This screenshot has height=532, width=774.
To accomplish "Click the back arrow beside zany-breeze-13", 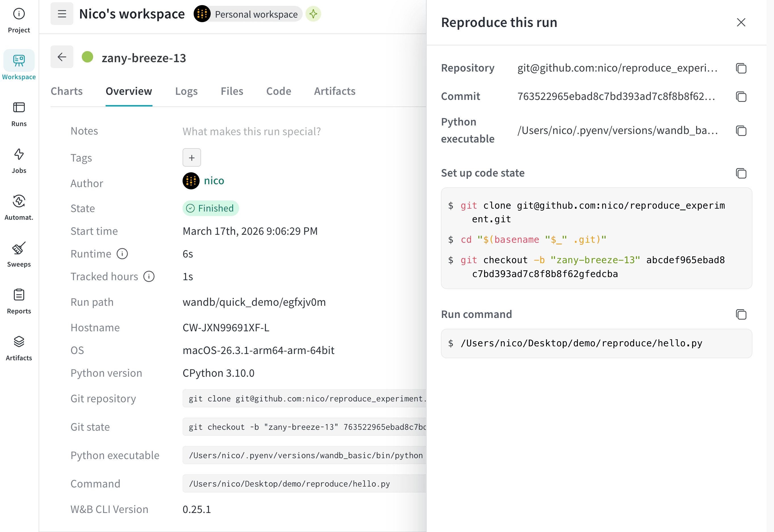I will [x=62, y=57].
